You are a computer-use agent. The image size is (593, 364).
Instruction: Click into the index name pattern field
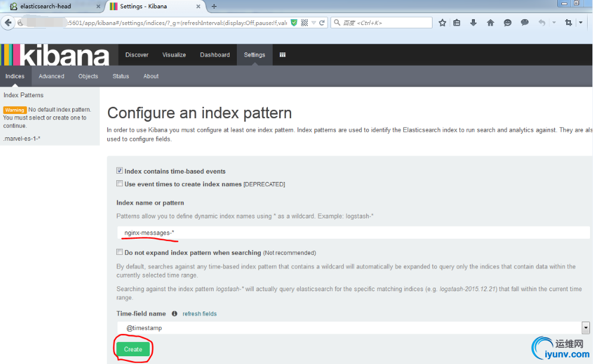coord(353,233)
